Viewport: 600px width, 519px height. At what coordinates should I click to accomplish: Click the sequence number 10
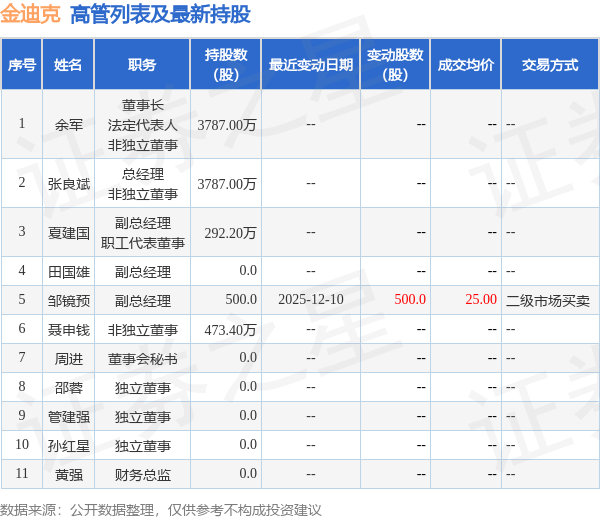[x=22, y=444]
